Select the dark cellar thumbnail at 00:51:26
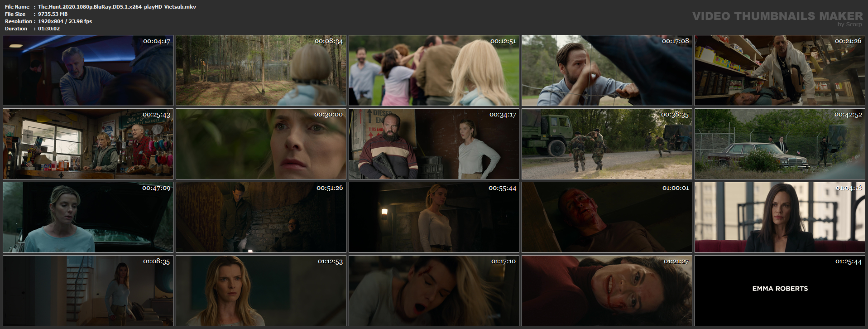Viewport: 868px width, 329px height. point(261,218)
